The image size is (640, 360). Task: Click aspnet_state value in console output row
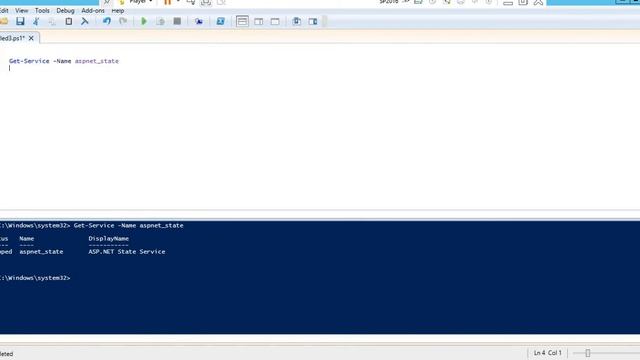(41, 251)
